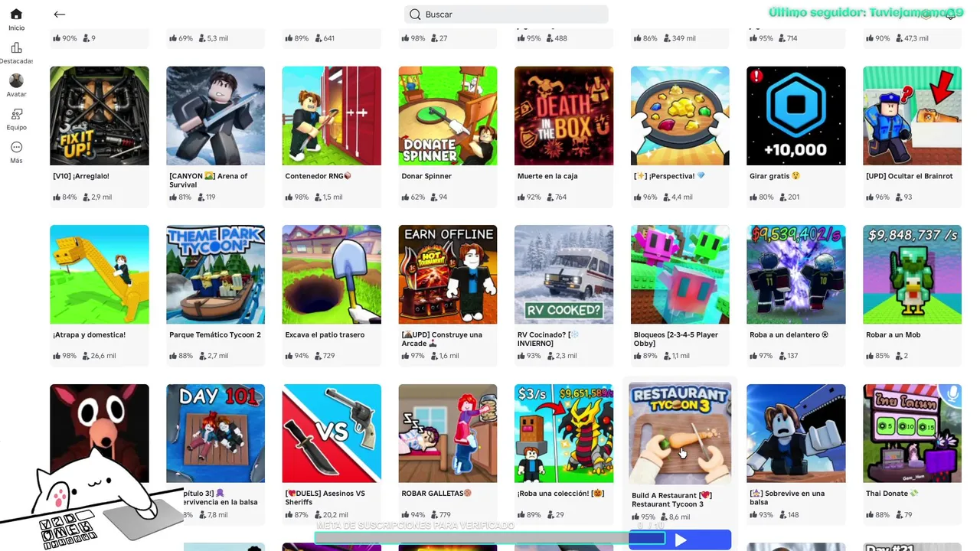Open the Avatar sidebar icon
Viewport: 980px width, 551px height.
pos(16,80)
